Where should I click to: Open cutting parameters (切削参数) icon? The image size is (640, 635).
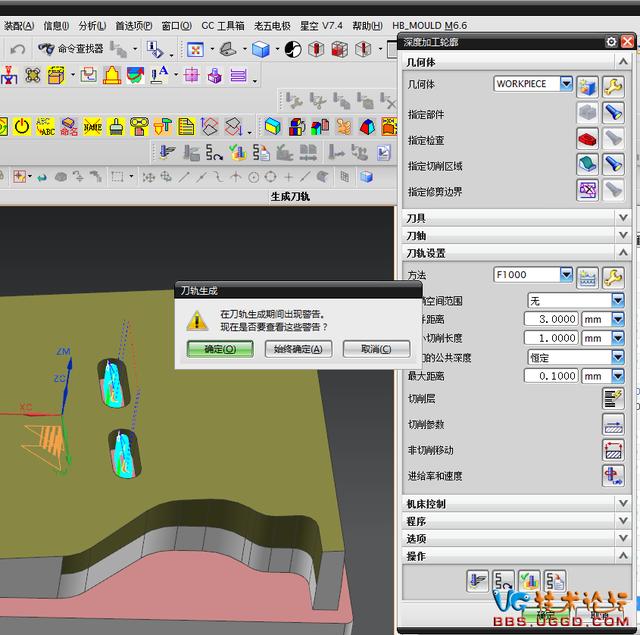tap(613, 424)
